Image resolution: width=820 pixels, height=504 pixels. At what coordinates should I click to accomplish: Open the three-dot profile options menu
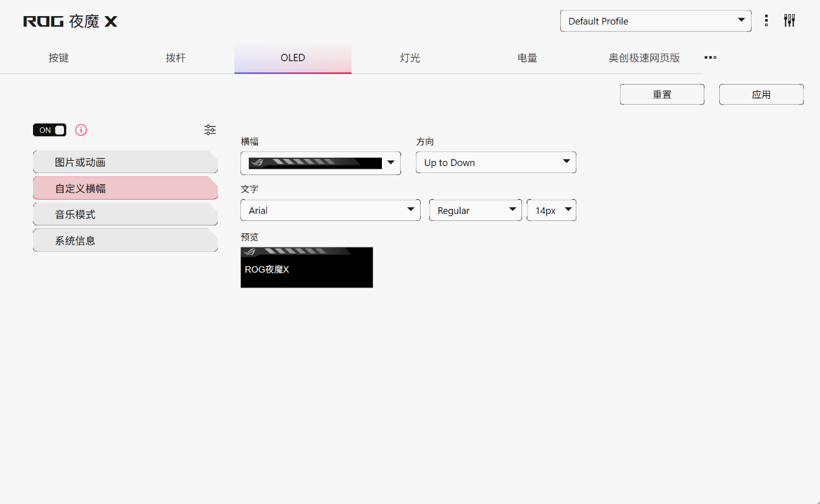(x=766, y=21)
